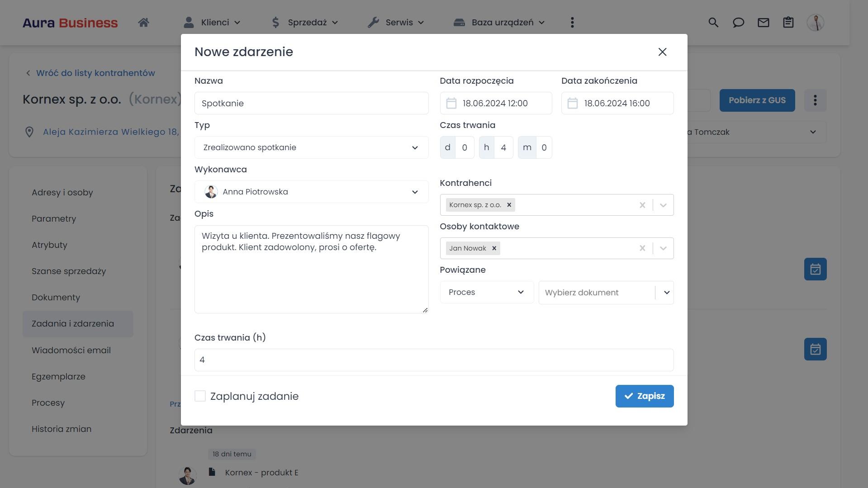Open the home page icon

(143, 22)
